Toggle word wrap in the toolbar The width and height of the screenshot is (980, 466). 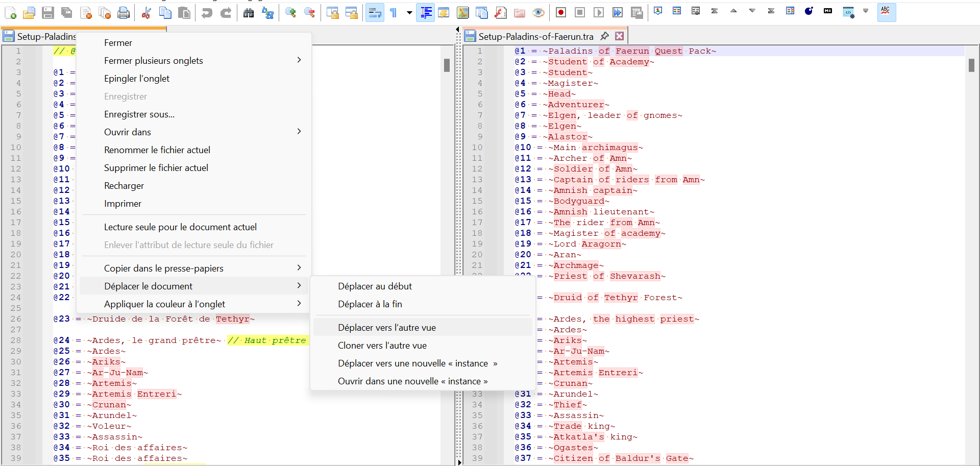[x=375, y=13]
